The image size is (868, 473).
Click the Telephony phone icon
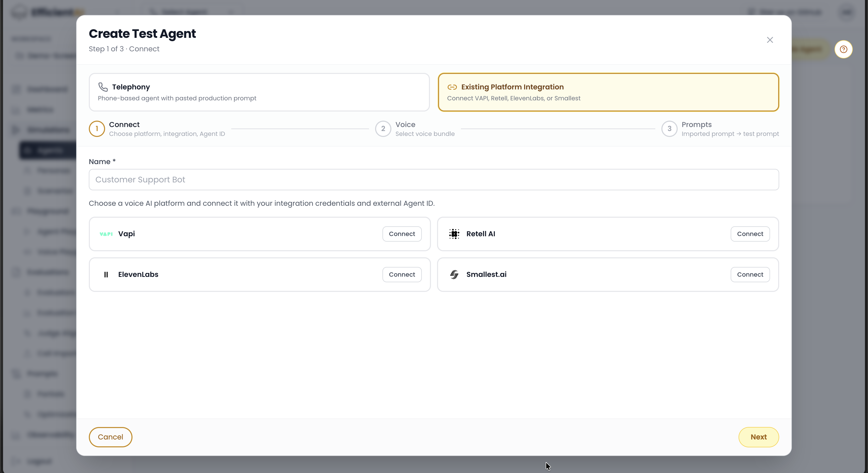[103, 87]
